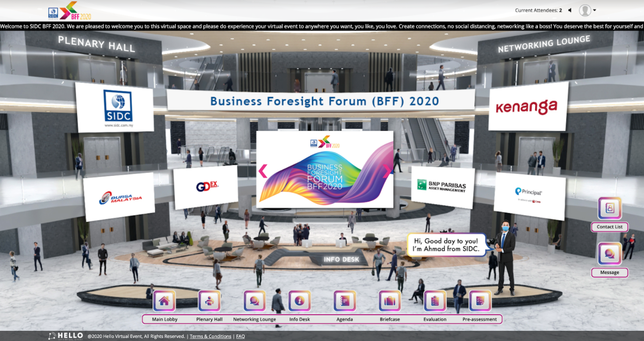Open the FAQ link in footer
This screenshot has width=644, height=341.
click(240, 336)
